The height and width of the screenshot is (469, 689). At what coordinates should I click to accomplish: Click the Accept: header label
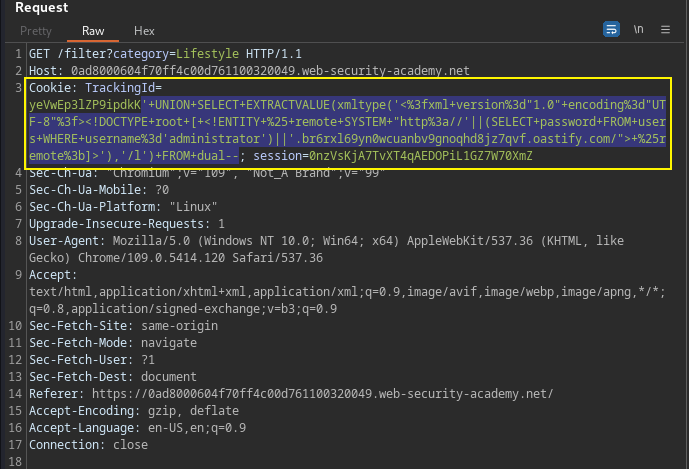tap(53, 275)
